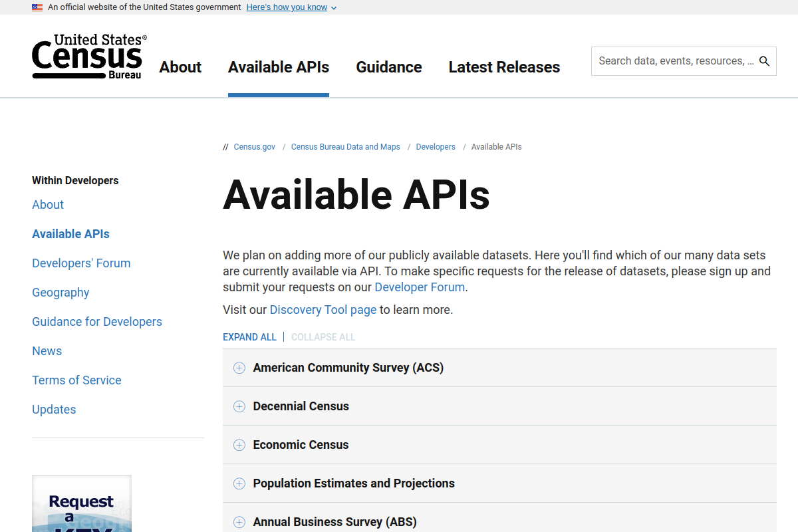Open the About top navigation menu
The image size is (798, 532).
click(x=180, y=67)
